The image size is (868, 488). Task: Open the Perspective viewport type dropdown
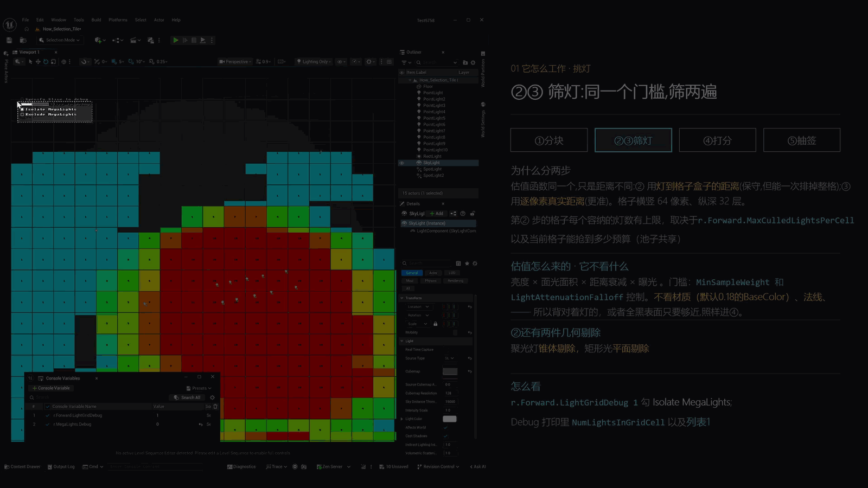pyautogui.click(x=235, y=62)
